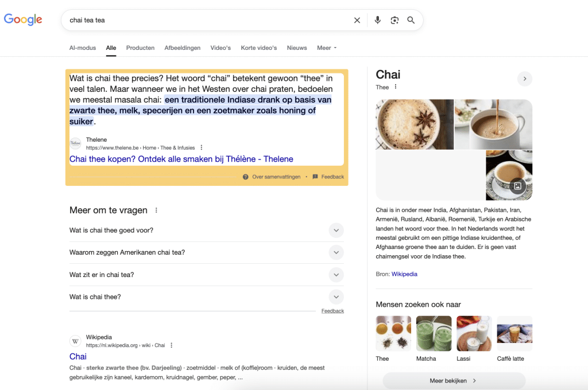Clear the search query with the X icon
This screenshot has width=588, height=390.
(x=357, y=19)
